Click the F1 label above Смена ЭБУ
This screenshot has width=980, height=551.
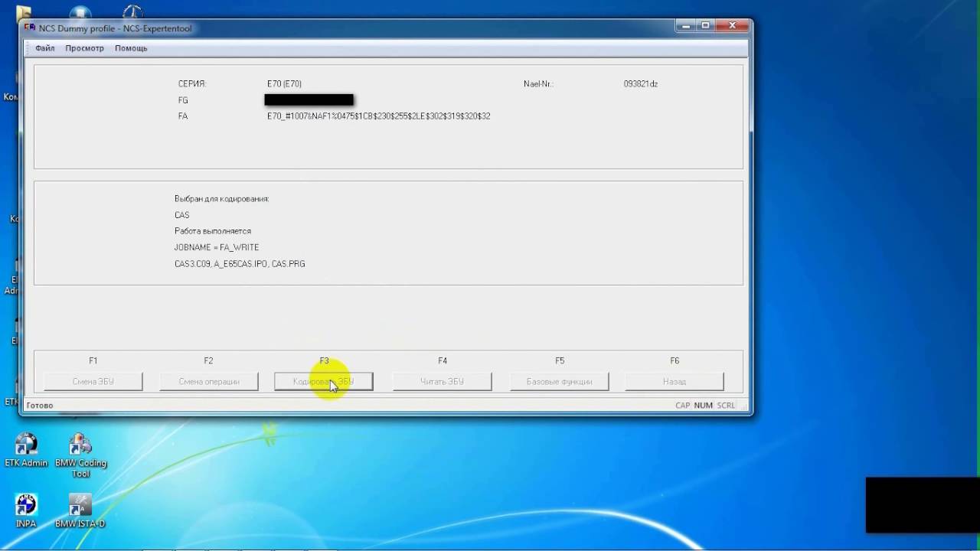93,360
